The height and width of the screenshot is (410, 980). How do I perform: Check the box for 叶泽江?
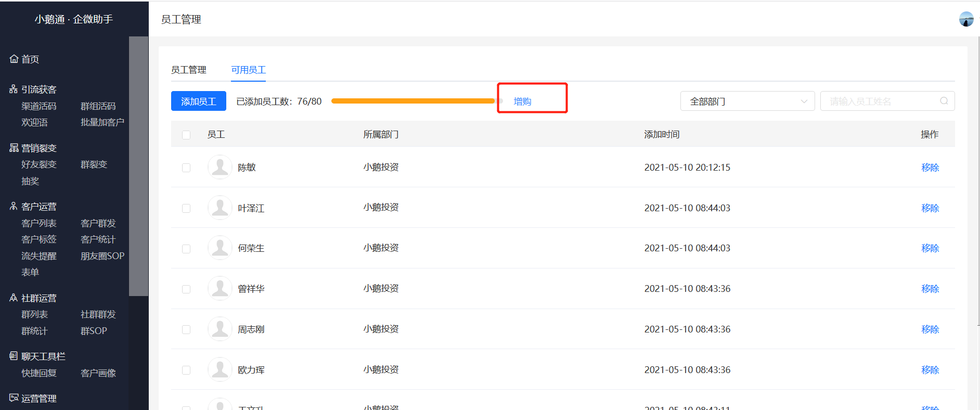[186, 208]
